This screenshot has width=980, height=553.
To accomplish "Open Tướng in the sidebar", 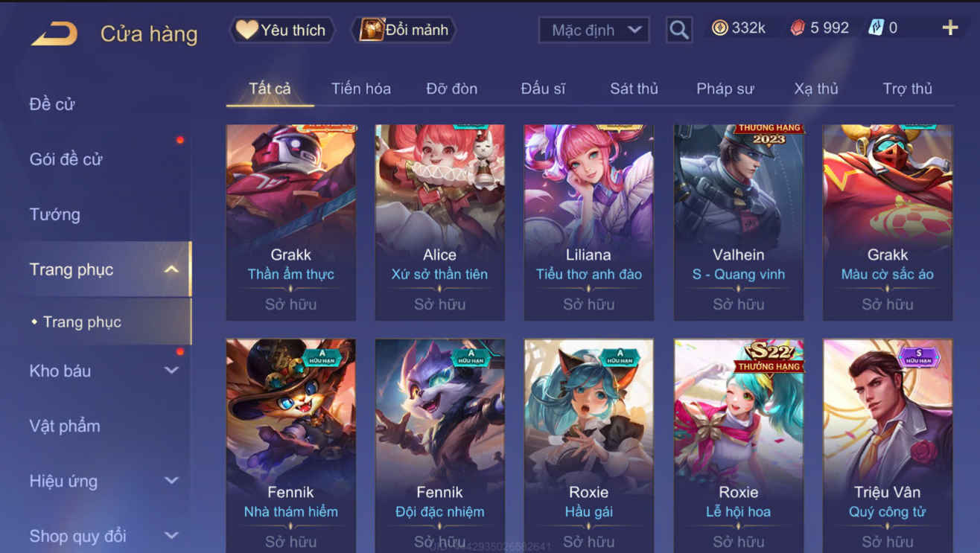I will coord(54,214).
